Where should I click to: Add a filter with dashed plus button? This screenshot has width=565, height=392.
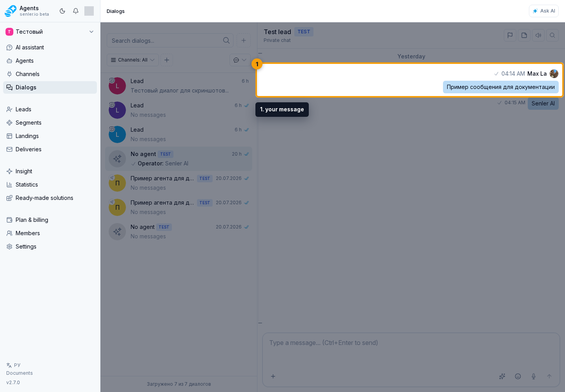167,60
